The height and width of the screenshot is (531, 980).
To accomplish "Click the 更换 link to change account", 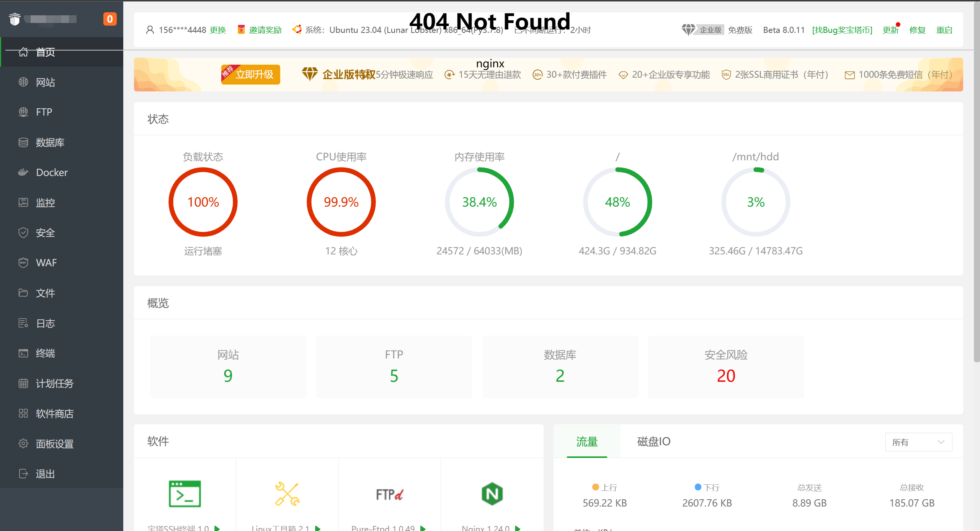I will point(218,30).
